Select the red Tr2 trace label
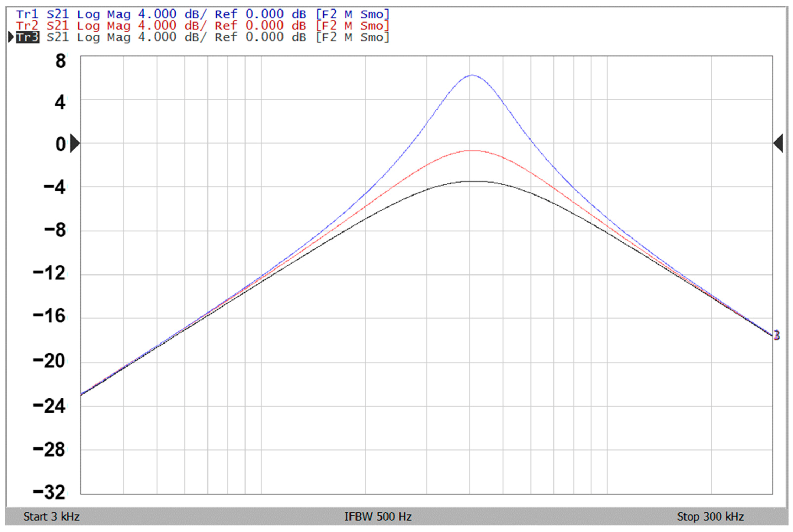Viewport: 793px width, 532px height. [27, 26]
